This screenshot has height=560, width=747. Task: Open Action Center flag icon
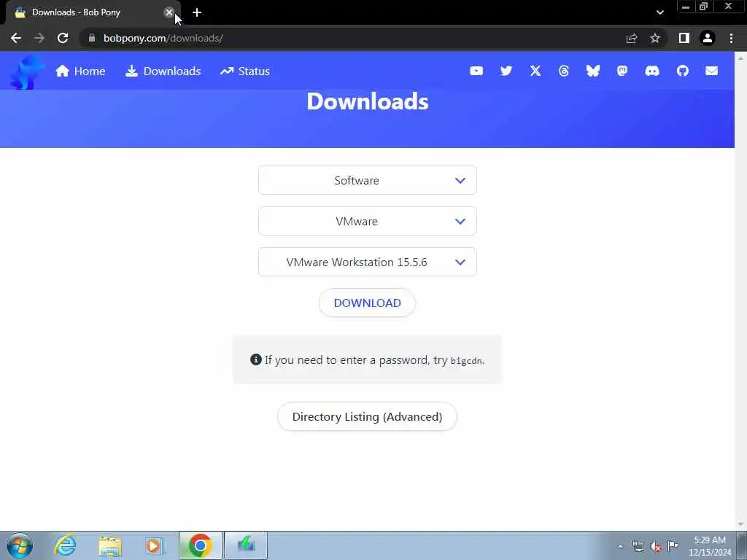673,546
